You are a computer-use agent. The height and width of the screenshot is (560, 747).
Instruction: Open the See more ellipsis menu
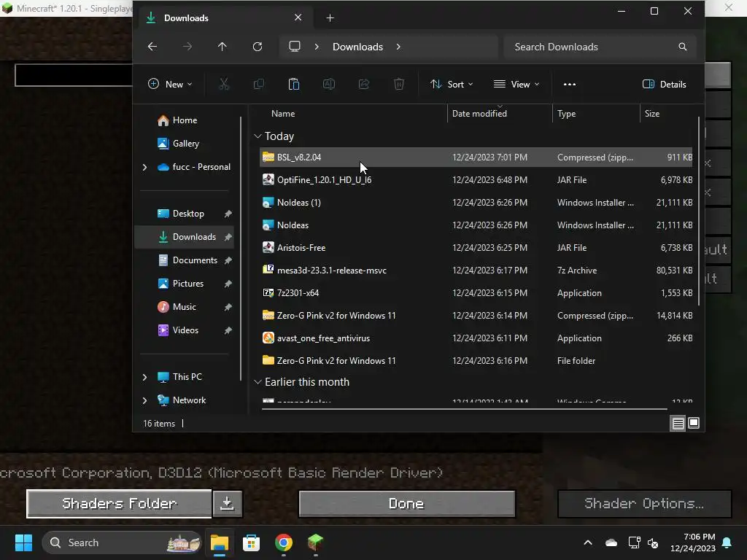pyautogui.click(x=570, y=85)
